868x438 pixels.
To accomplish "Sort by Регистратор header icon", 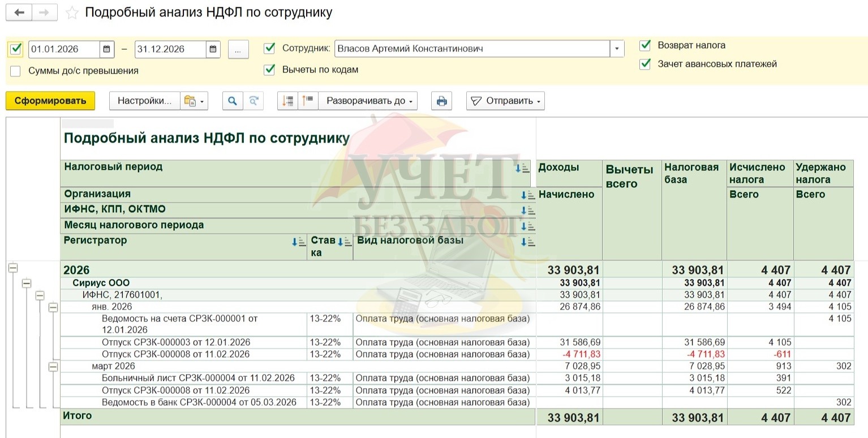I will pos(298,242).
